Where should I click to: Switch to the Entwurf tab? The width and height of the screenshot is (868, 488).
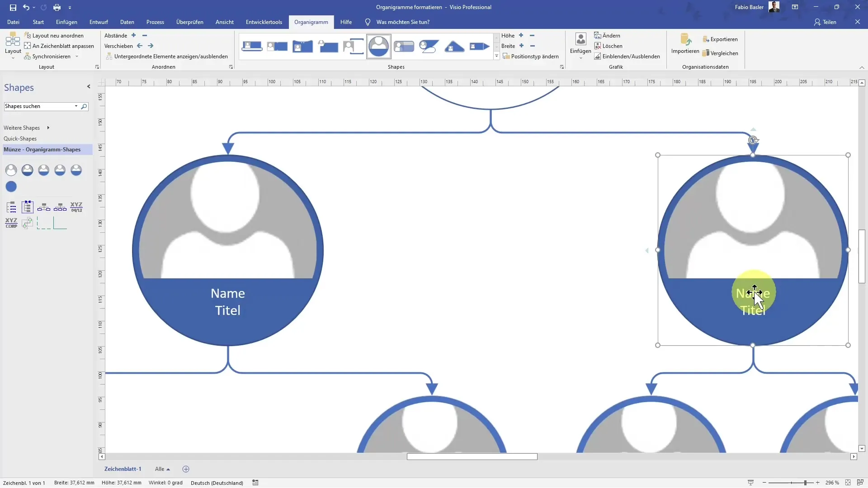(x=99, y=22)
